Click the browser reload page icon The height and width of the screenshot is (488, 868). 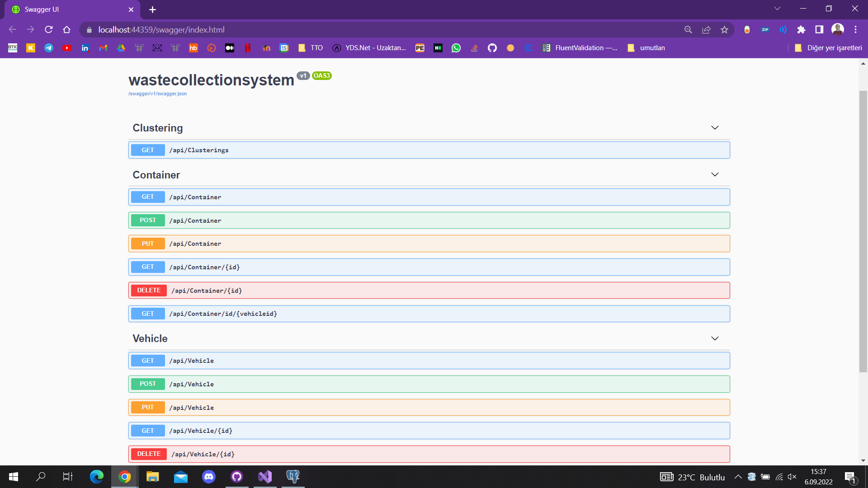click(49, 30)
